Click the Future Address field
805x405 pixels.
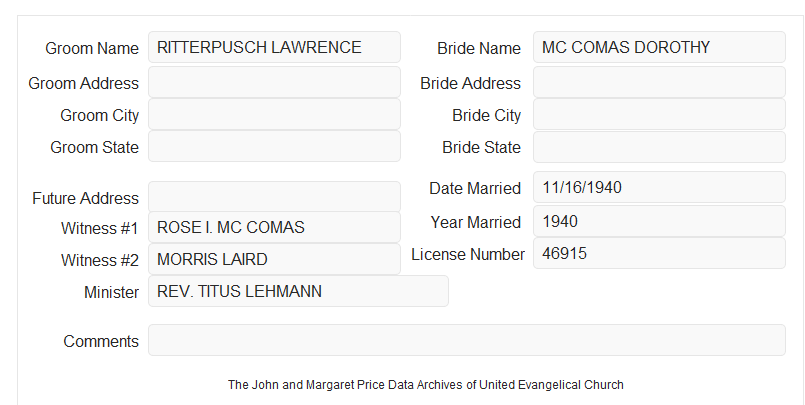click(274, 197)
